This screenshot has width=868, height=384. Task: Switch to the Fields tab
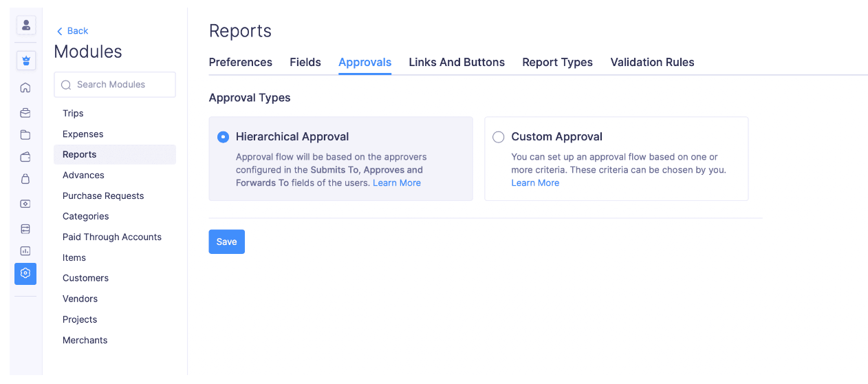click(x=305, y=62)
